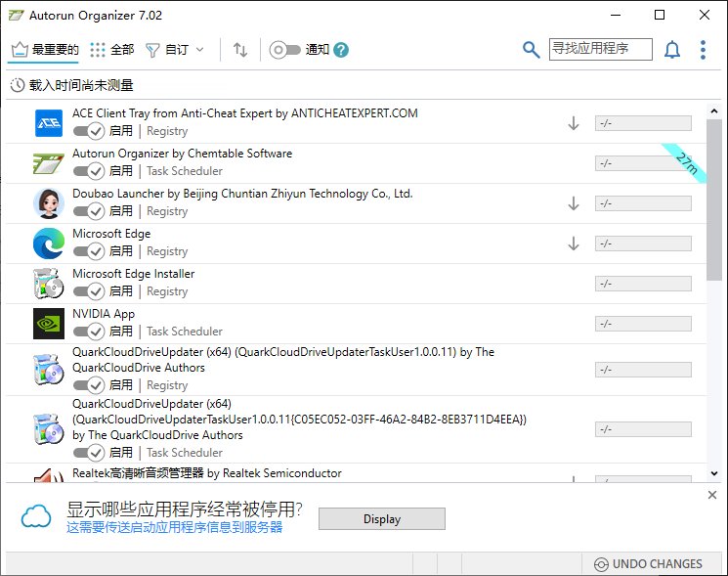The image size is (728, 576).
Task: Select the NVIDIA App title text
Action: click(104, 314)
